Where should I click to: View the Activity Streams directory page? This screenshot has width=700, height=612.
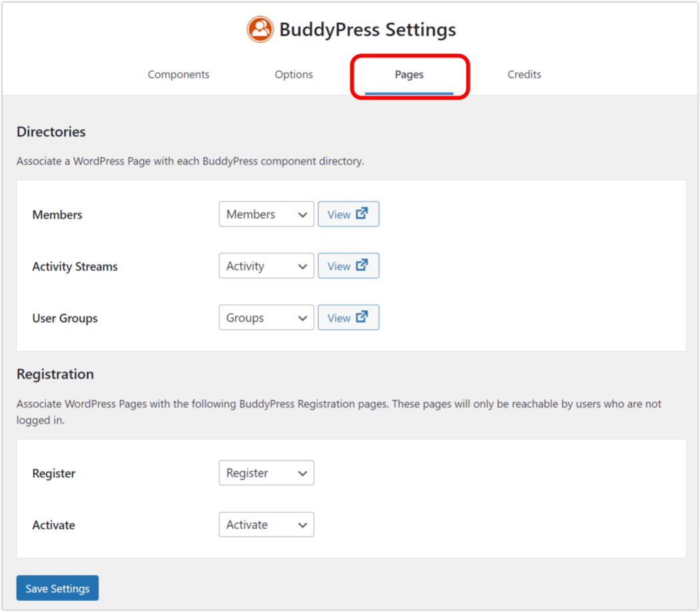348,266
